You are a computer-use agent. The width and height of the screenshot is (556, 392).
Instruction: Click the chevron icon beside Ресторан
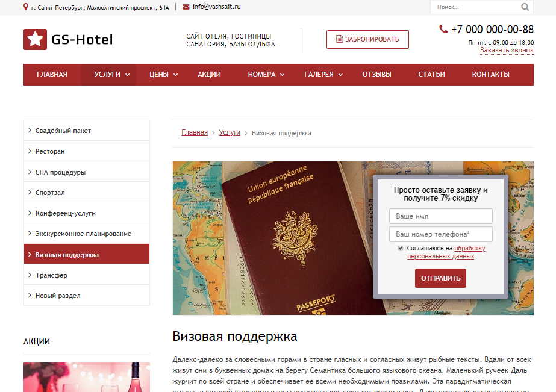(30, 151)
